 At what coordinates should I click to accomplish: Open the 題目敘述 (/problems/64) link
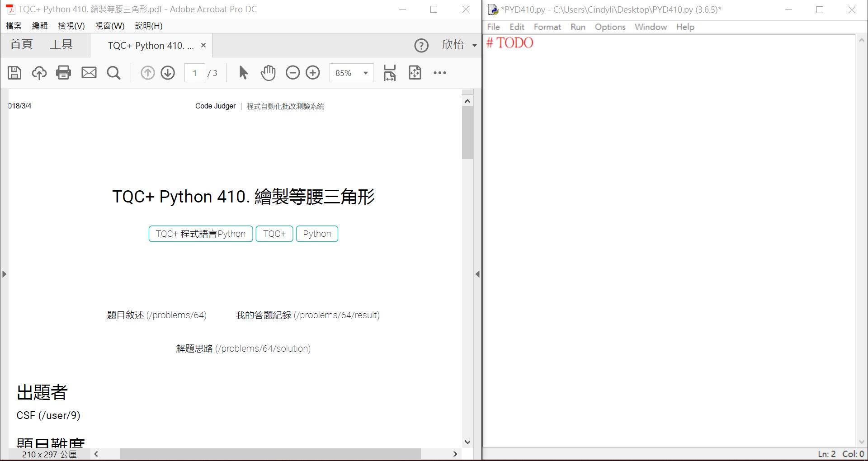[x=156, y=315]
